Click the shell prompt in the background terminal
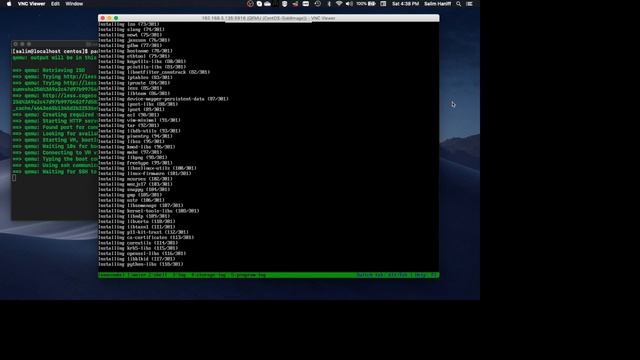Viewport: 640px width, 360px height. [x=50, y=51]
